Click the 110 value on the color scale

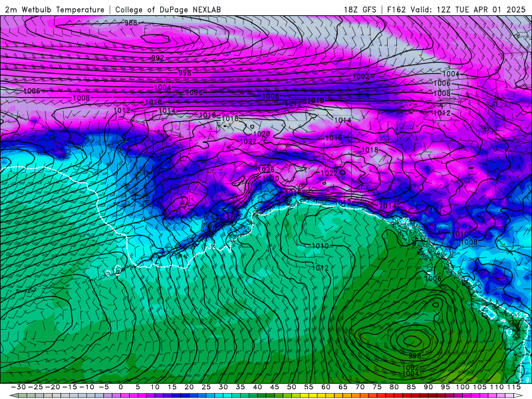pyautogui.click(x=497, y=387)
